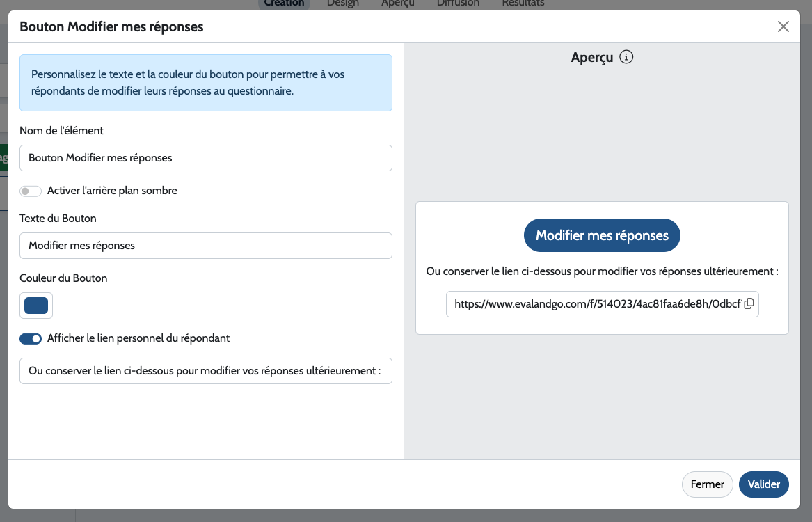Open the Couleur du Bouton color swatch

pyautogui.click(x=36, y=306)
